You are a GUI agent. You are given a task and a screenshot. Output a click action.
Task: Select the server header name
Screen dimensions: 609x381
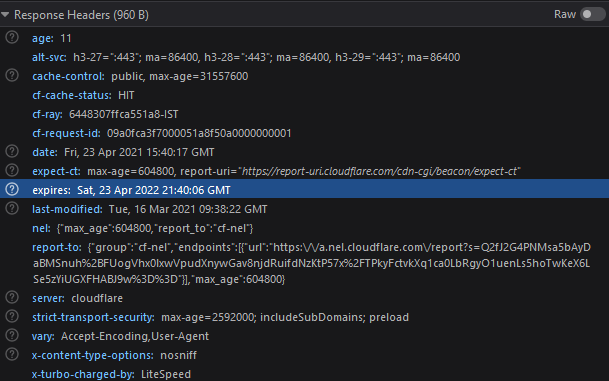click(x=49, y=298)
